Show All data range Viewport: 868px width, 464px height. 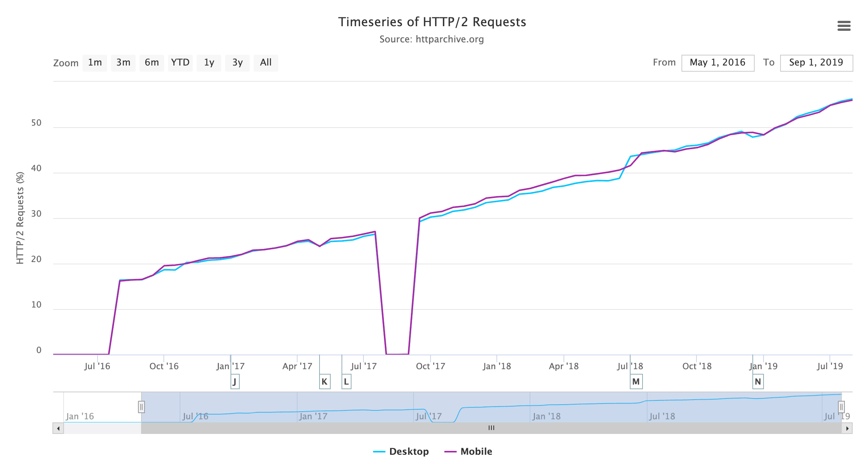[x=266, y=62]
